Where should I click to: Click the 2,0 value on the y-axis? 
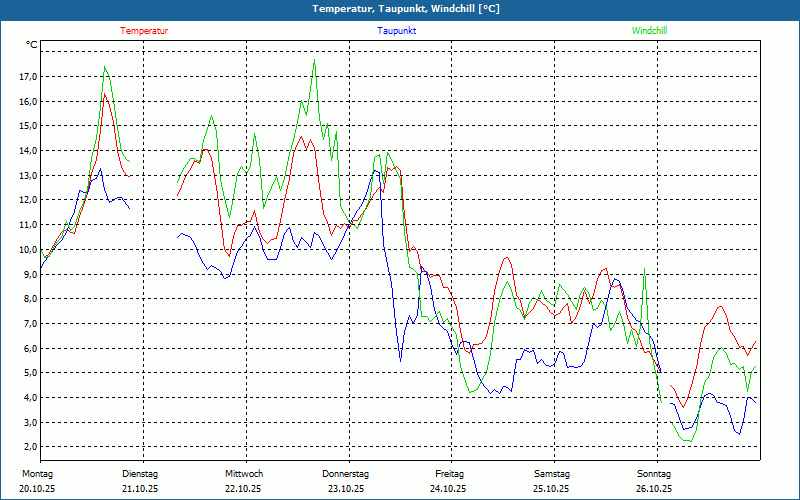click(27, 447)
